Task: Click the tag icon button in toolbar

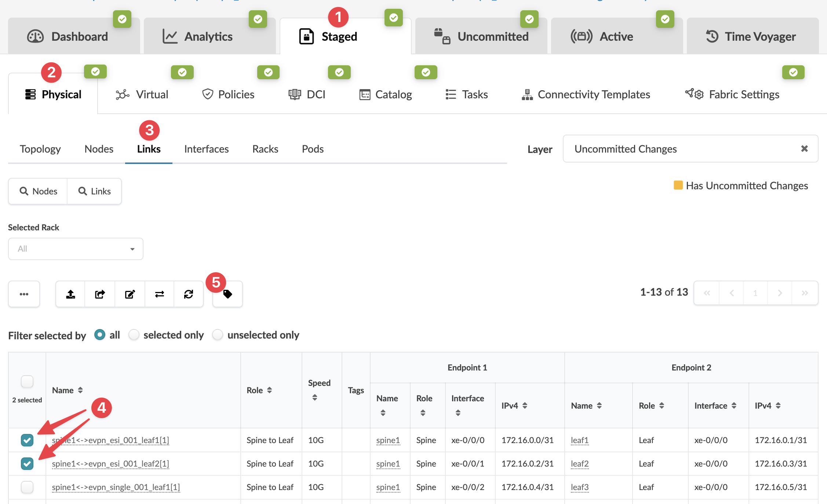Action: [x=227, y=294]
